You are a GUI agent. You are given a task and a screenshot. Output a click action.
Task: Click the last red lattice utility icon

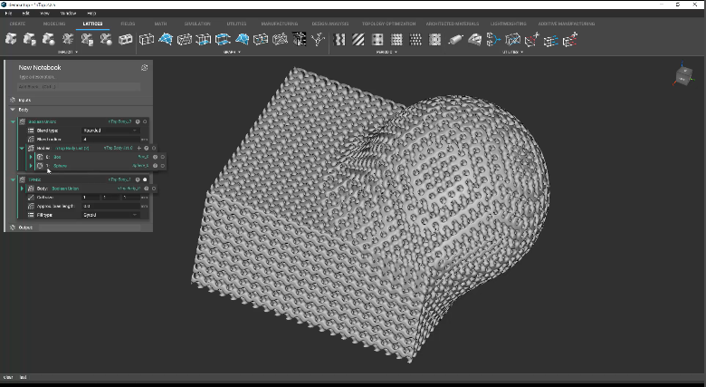[570, 40]
